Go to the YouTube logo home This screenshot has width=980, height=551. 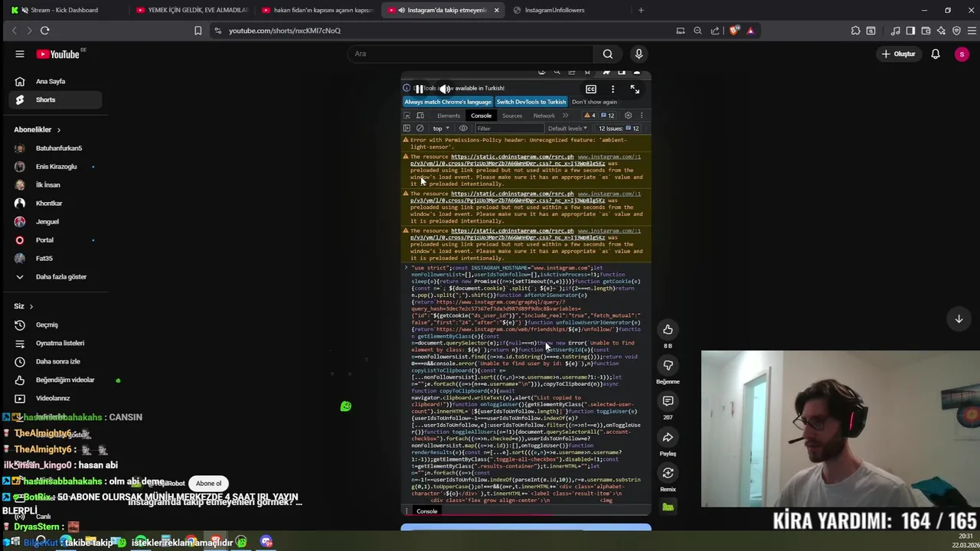point(58,54)
